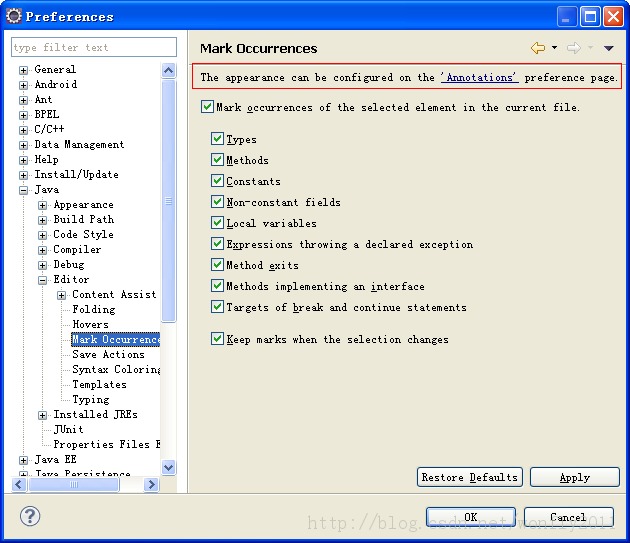Click the help question mark icon
Viewport: 630px width, 543px height.
[29, 516]
